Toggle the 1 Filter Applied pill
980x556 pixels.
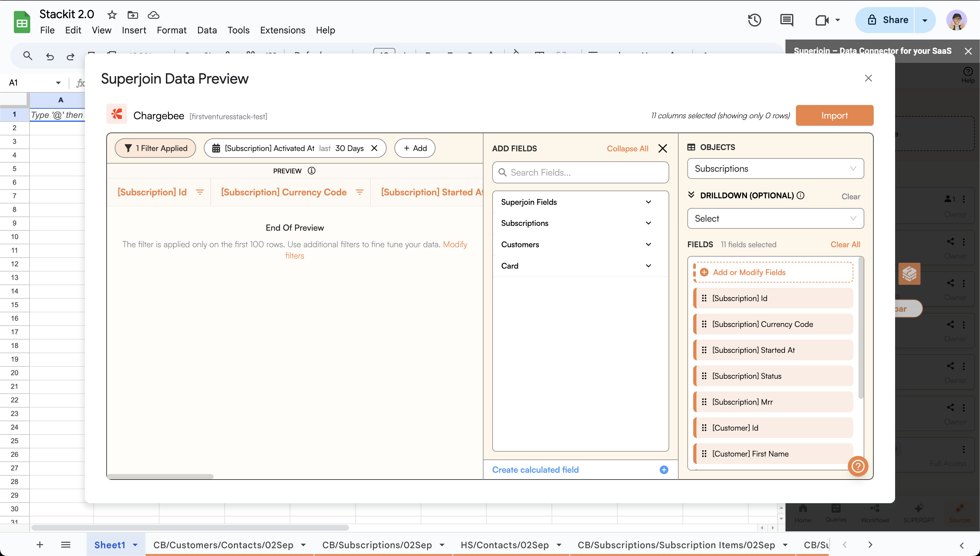[x=156, y=148]
